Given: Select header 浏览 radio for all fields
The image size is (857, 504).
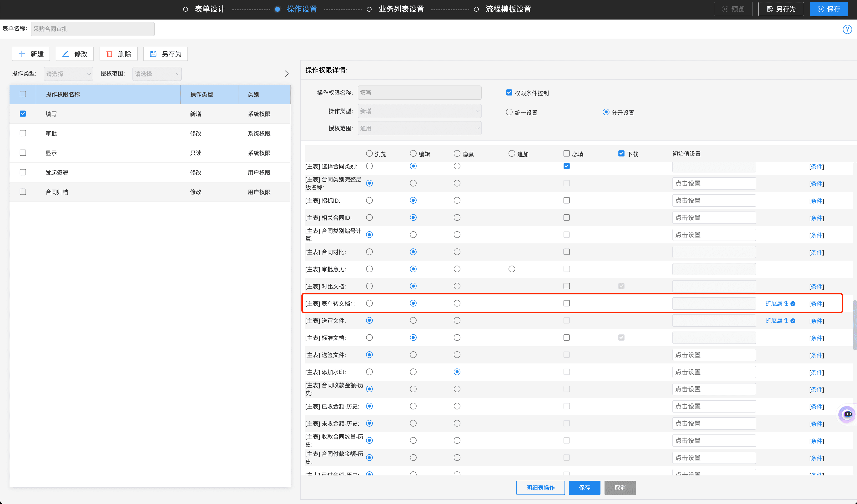Looking at the screenshot, I should 369,154.
